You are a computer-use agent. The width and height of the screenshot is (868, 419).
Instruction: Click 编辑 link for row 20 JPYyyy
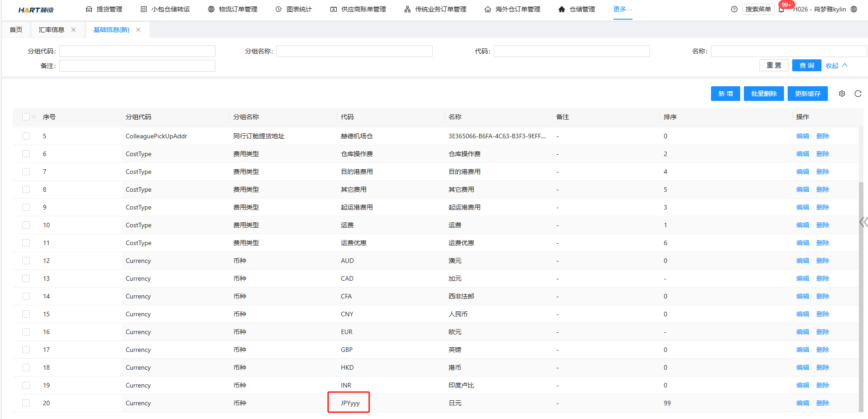pyautogui.click(x=802, y=403)
